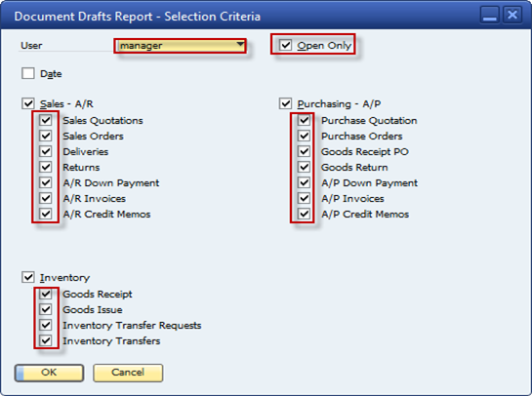Minimize the Document Drafts Report window
This screenshot has height=396, width=532.
tap(489, 15)
